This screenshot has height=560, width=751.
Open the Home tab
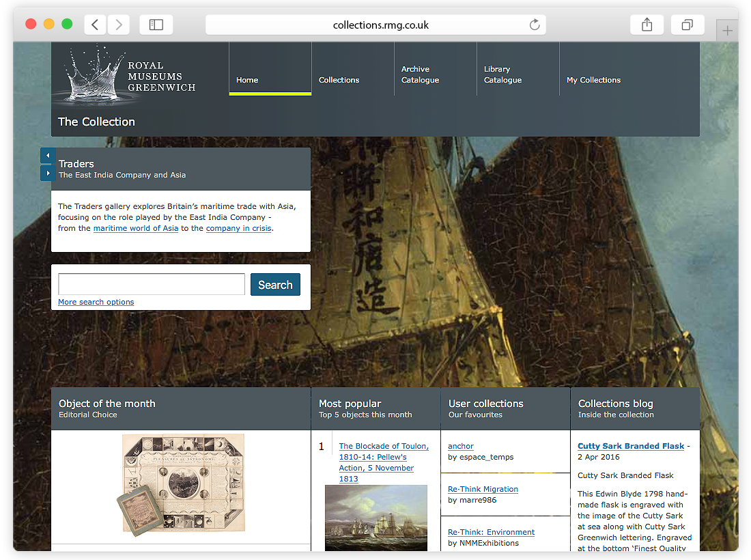[270, 69]
